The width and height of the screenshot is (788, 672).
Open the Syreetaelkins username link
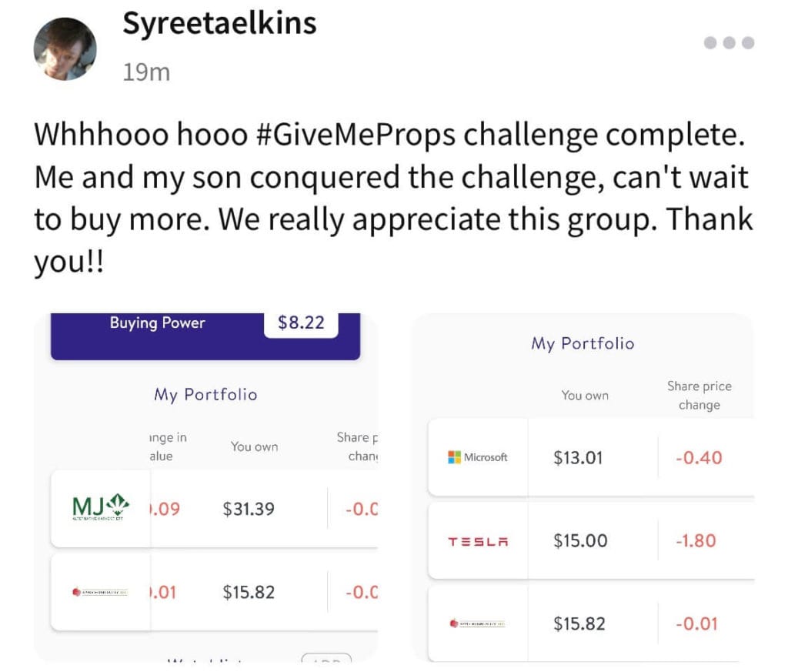pos(219,24)
